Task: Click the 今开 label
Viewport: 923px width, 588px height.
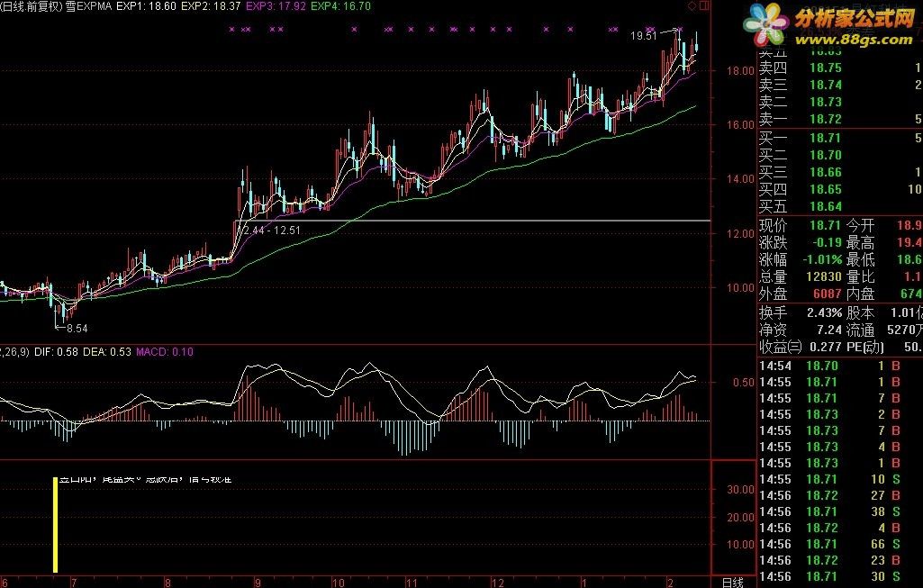Action: 861,225
